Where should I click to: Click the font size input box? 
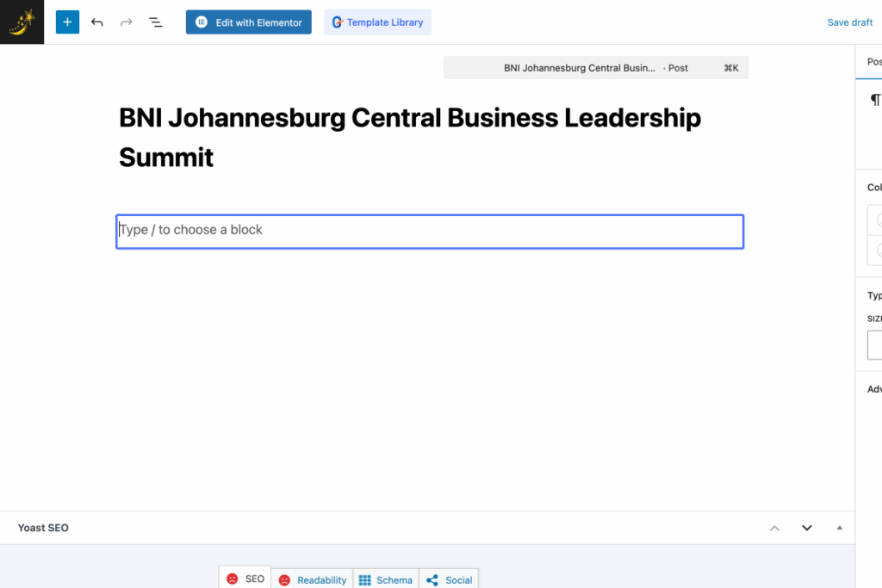point(875,345)
